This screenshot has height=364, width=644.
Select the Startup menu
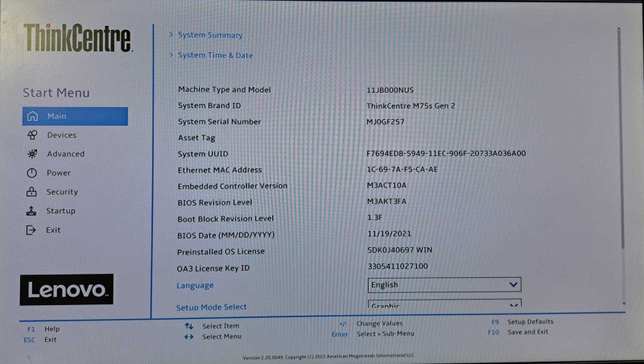61,211
